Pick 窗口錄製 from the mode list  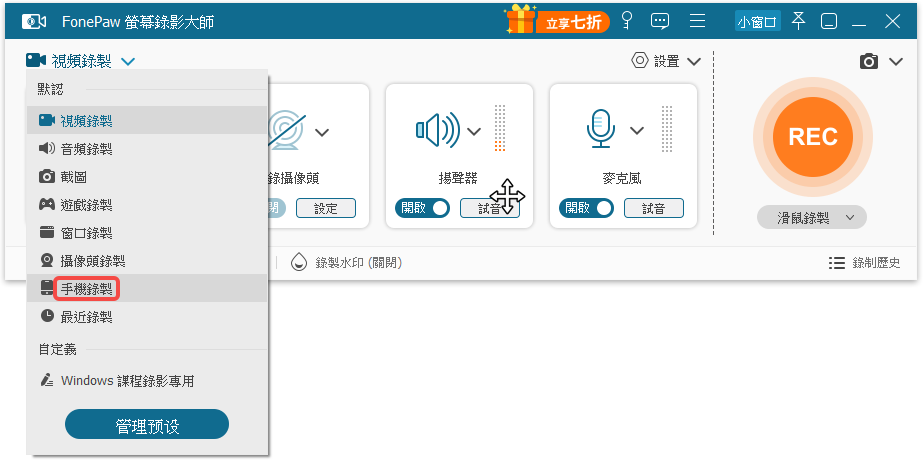tap(147, 232)
